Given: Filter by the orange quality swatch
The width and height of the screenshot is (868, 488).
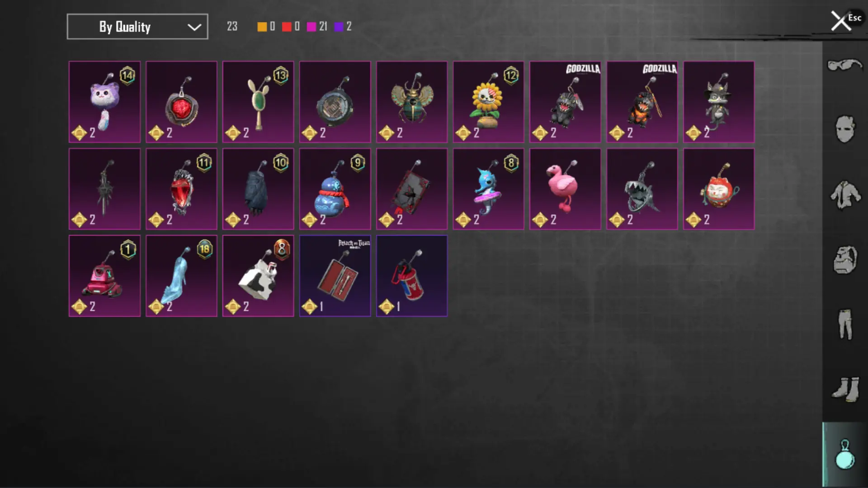Looking at the screenshot, I should coord(262,27).
